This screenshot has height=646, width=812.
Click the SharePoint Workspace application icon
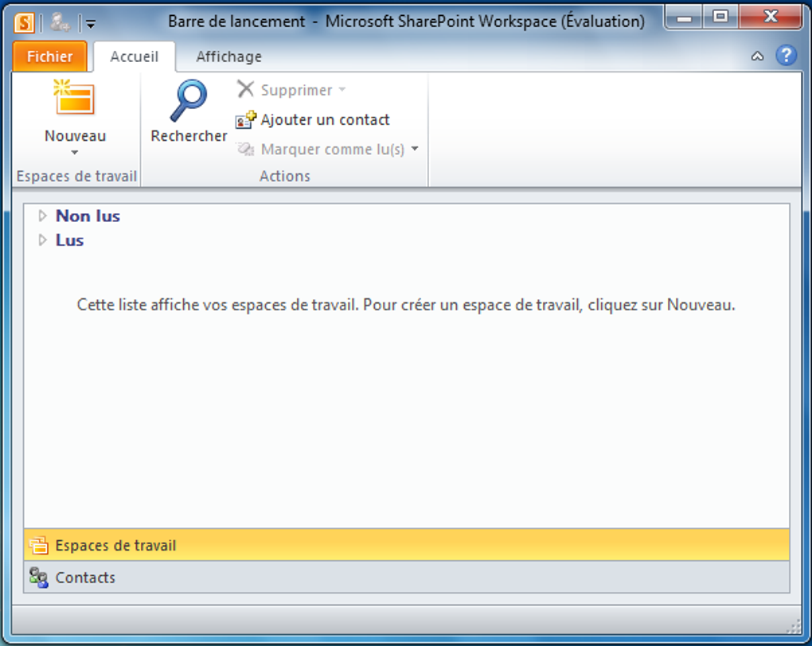24,23
